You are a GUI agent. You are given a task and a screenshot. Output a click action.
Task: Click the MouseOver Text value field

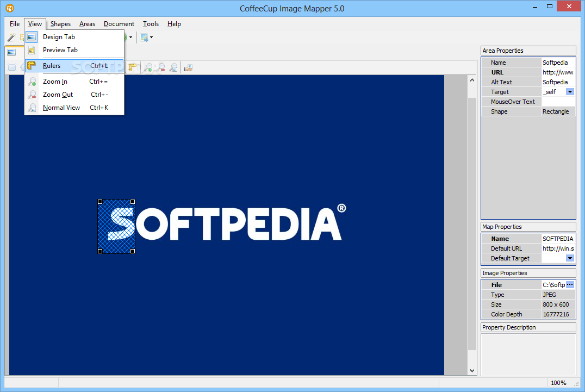(x=558, y=102)
